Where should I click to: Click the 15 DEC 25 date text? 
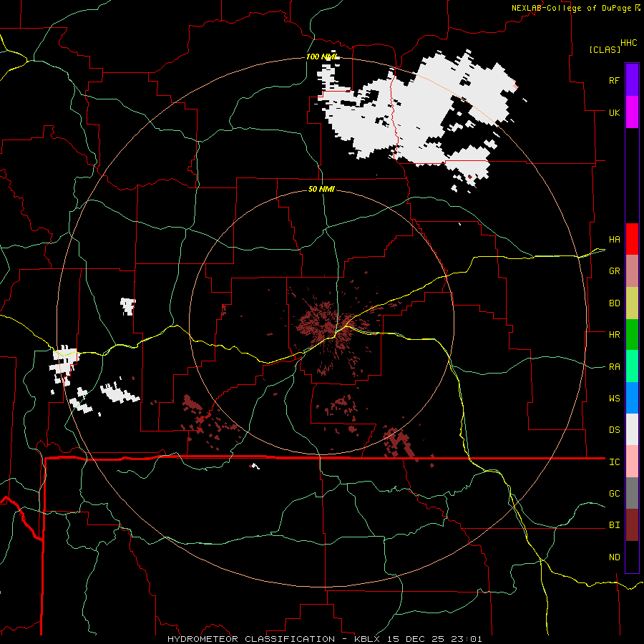416,639
